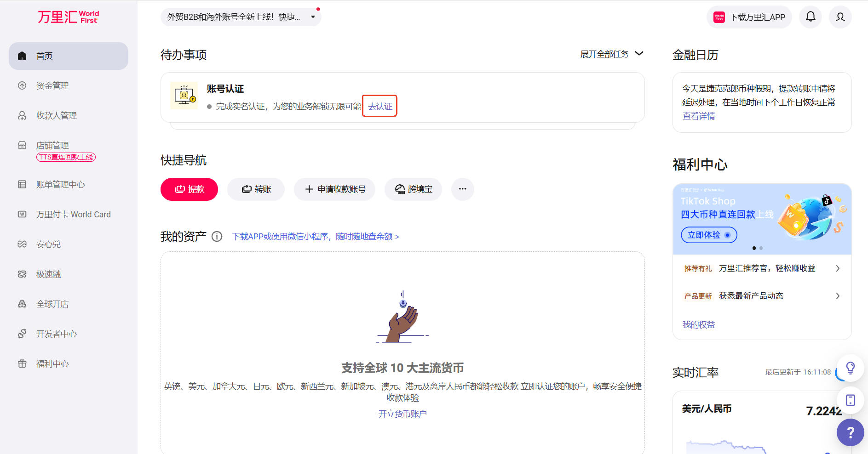The width and height of the screenshot is (868, 454).
Task: Click the 美元/人民币 exchange rate card
Action: (x=762, y=423)
